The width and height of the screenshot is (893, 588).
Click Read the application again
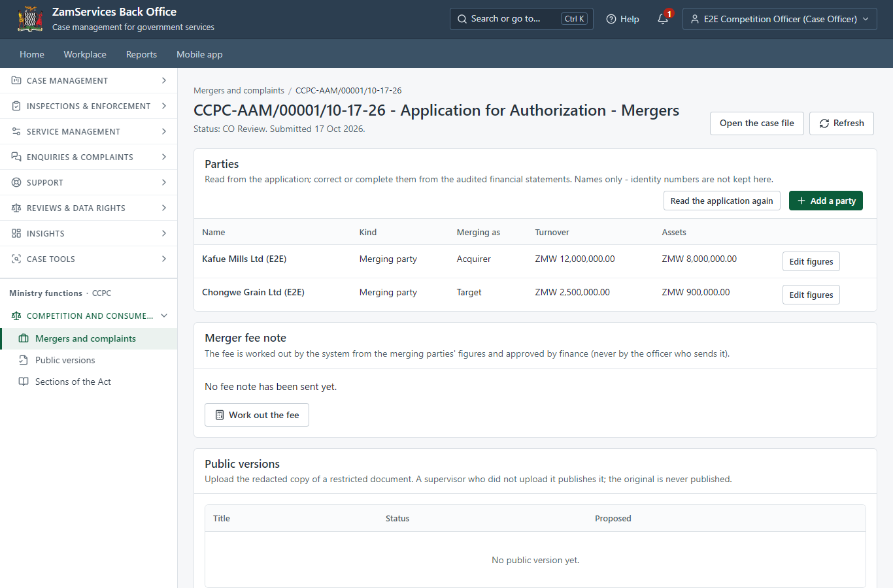coord(722,201)
